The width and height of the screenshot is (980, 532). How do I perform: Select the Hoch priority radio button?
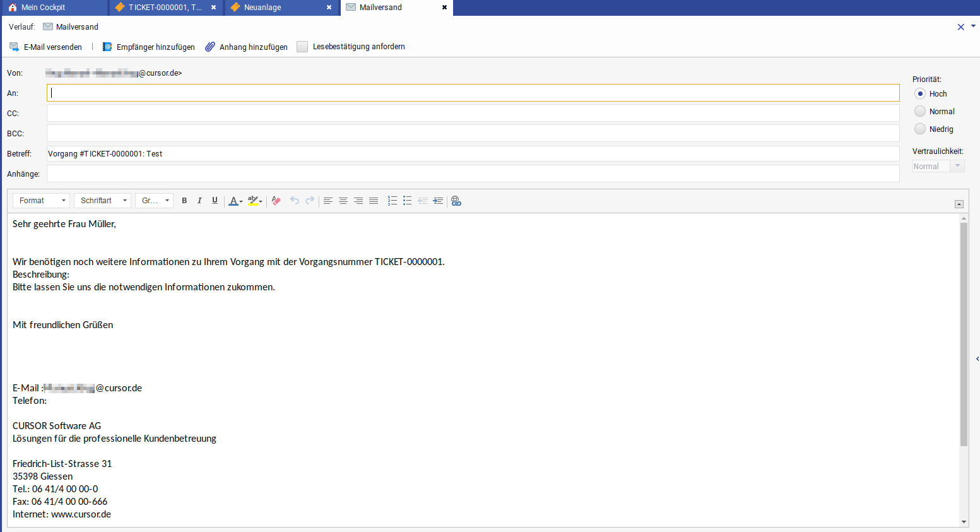(920, 93)
